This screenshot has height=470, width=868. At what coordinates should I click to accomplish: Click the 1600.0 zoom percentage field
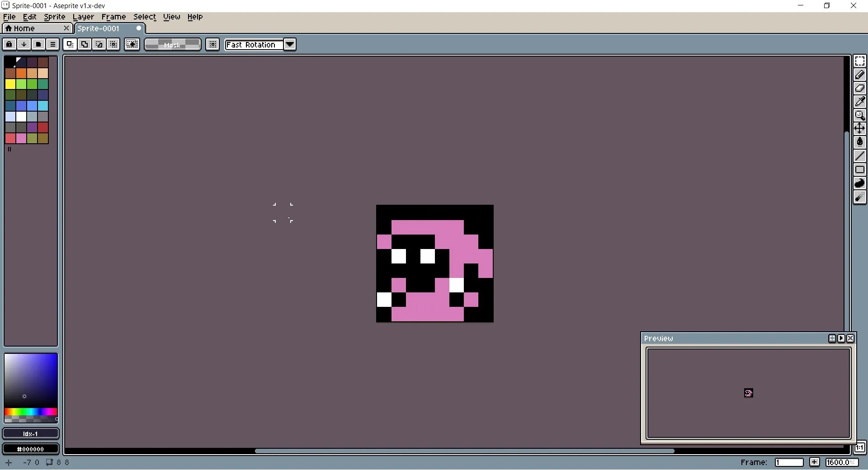pyautogui.click(x=841, y=462)
